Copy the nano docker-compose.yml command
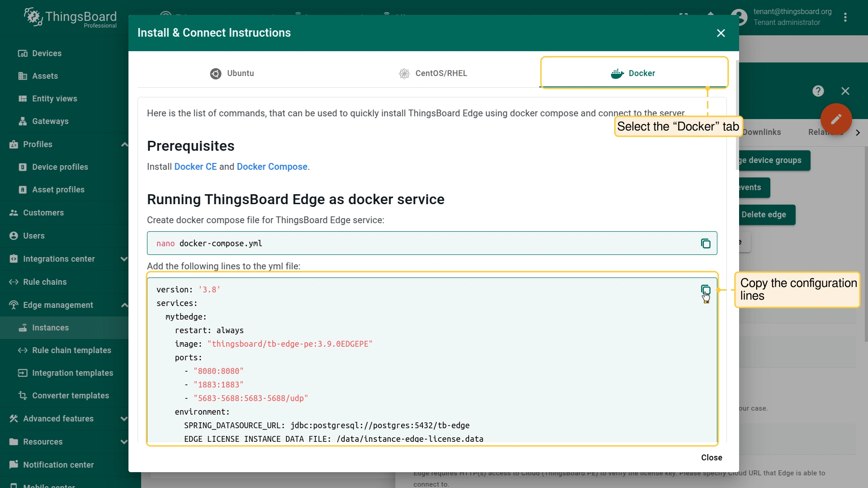Viewport: 868px width, 488px height. point(705,244)
